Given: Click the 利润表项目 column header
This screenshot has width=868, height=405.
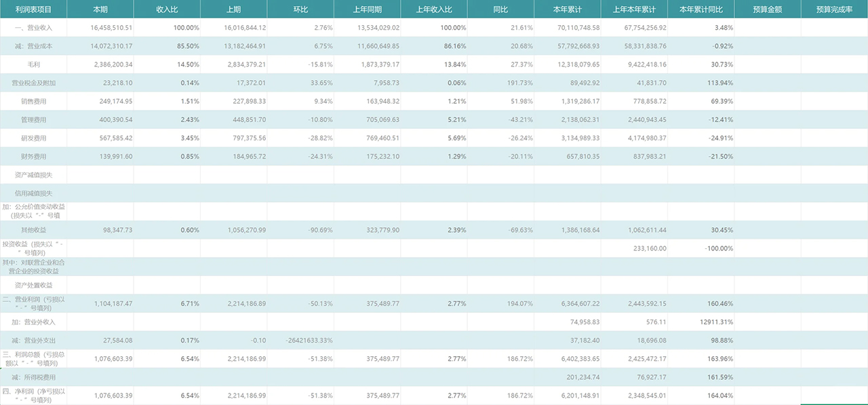Looking at the screenshot, I should 33,10.
